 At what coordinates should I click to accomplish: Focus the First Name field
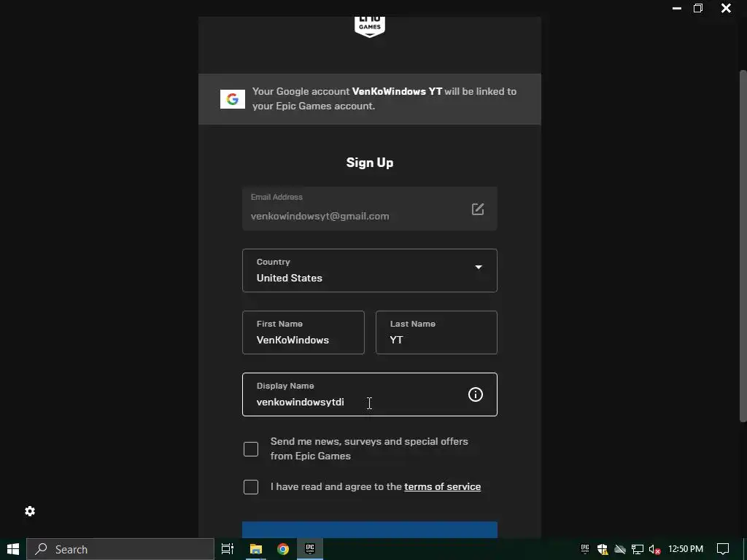[x=303, y=332]
